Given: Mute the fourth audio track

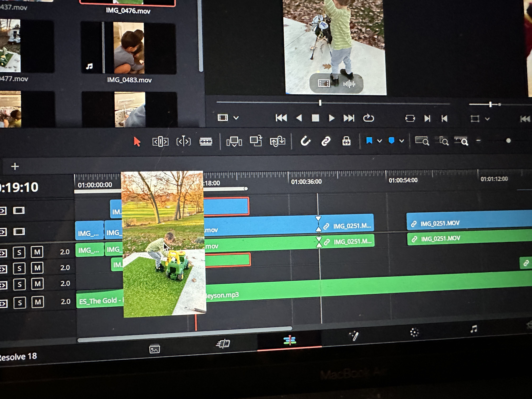Looking at the screenshot, I should (38, 302).
